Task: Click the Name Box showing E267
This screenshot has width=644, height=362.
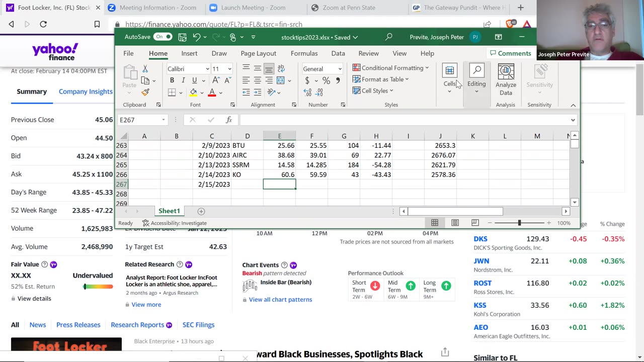Action: [142, 120]
